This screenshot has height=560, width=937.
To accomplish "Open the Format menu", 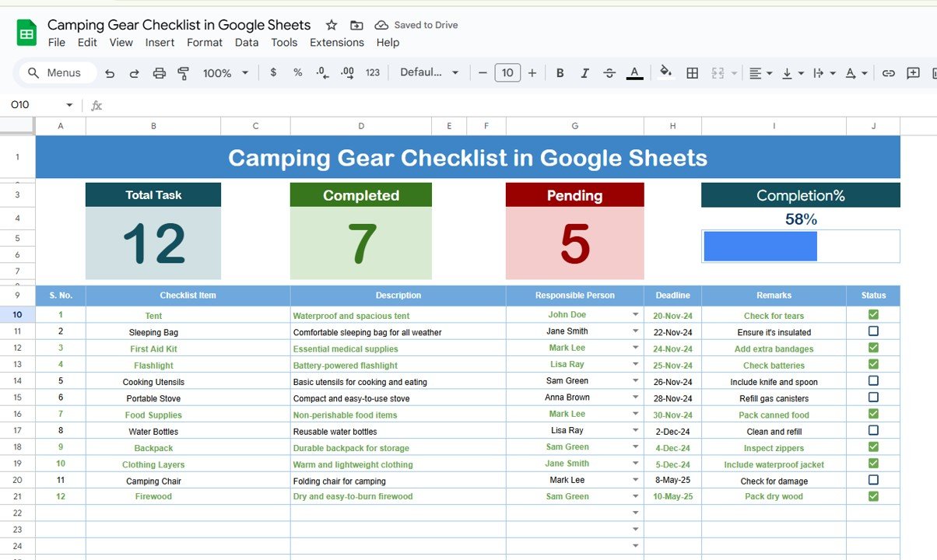I will point(205,43).
